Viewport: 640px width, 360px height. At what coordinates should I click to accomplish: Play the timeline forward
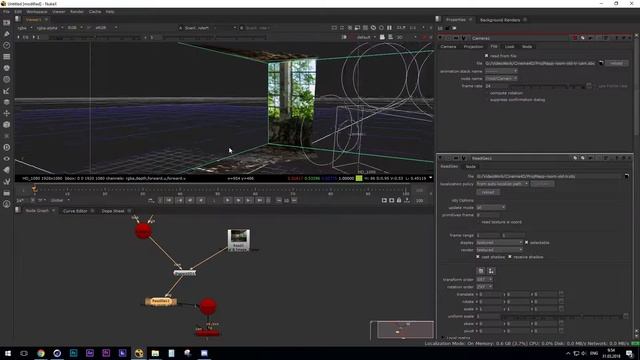pos(228,200)
